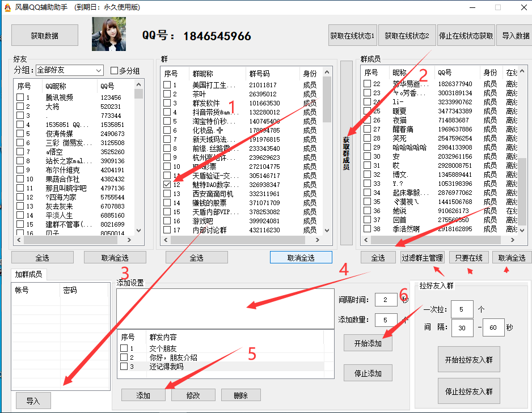Click the 导入数据 button

click(x=515, y=35)
